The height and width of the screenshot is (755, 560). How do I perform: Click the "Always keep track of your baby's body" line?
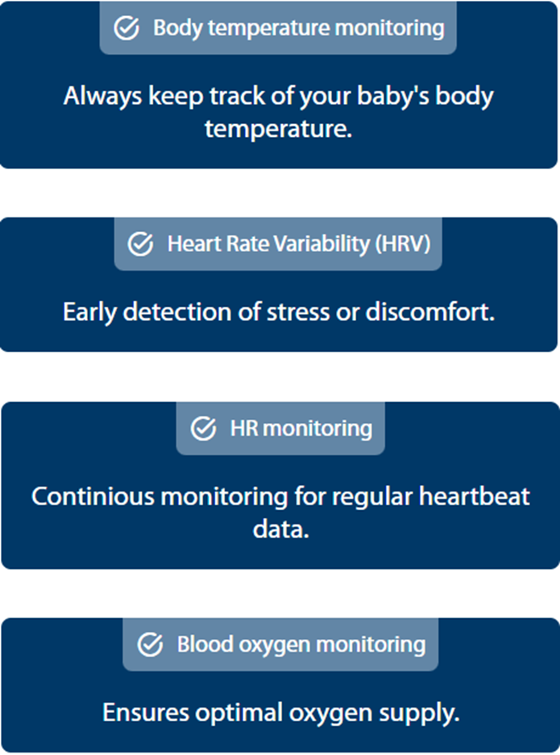(279, 97)
